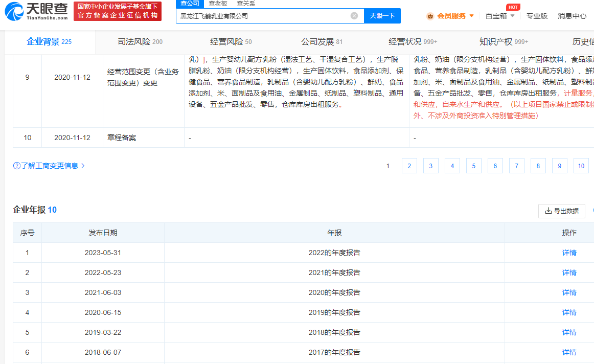The width and height of the screenshot is (594, 364).
Task: Clear the search box with the X icon
Action: point(354,16)
